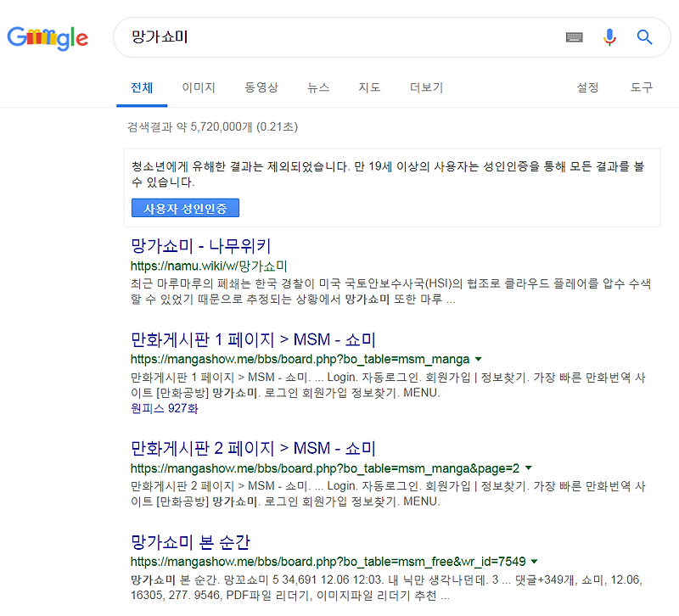679x616 pixels.
Task: Select the 전체 tab
Action: (142, 88)
